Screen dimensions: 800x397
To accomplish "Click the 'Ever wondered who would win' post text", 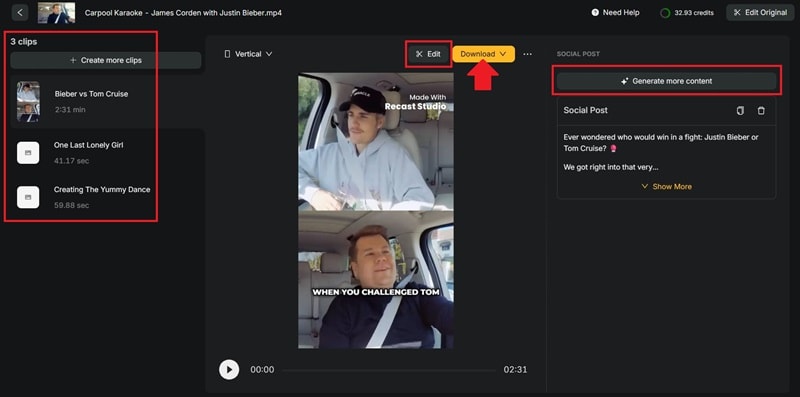I will click(x=661, y=143).
